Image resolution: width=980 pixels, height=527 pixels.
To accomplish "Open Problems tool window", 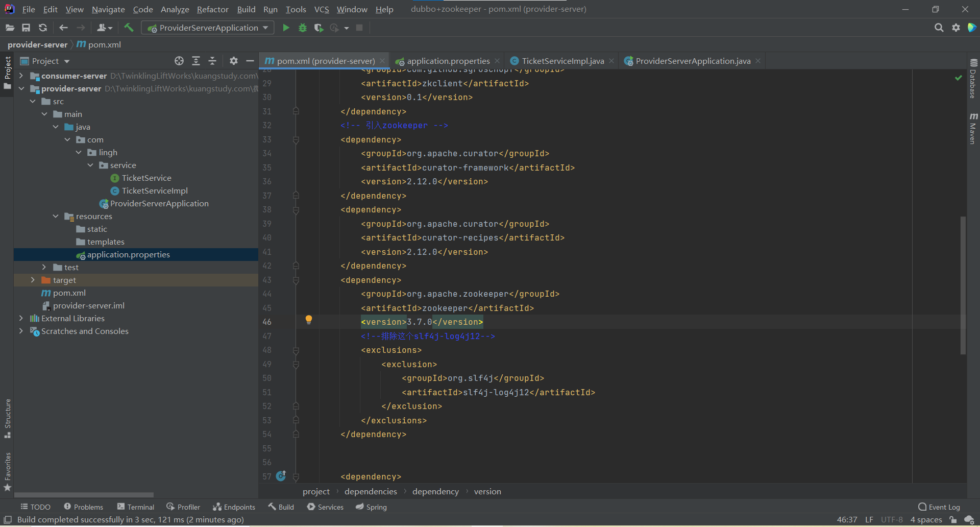I will click(83, 507).
